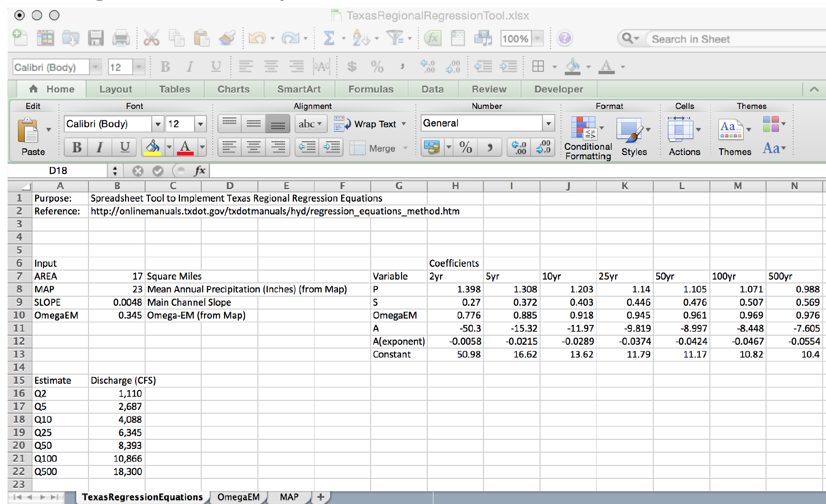Screen dimensions: 826x504
Task: Confirm entry with formula bar checkmark
Action: tap(158, 171)
